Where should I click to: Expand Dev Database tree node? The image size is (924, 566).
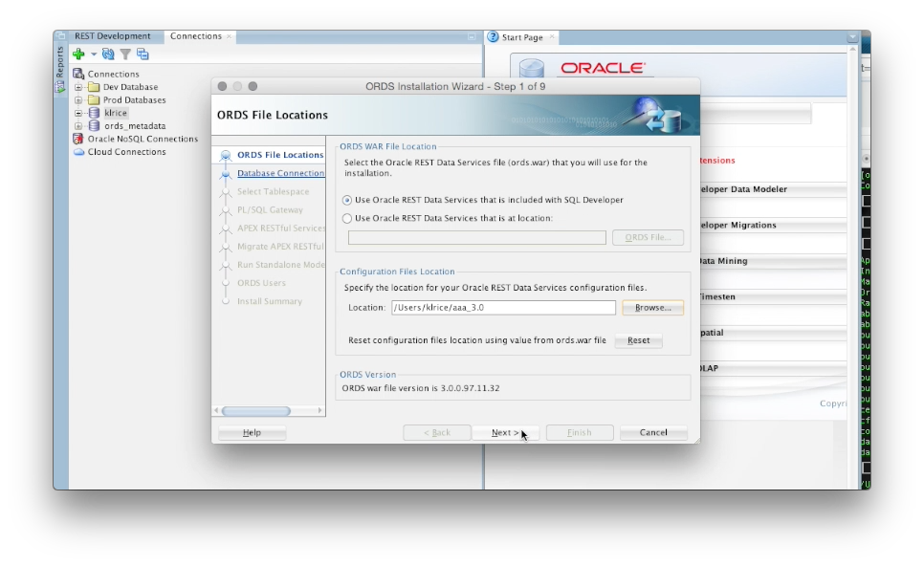[x=78, y=87]
